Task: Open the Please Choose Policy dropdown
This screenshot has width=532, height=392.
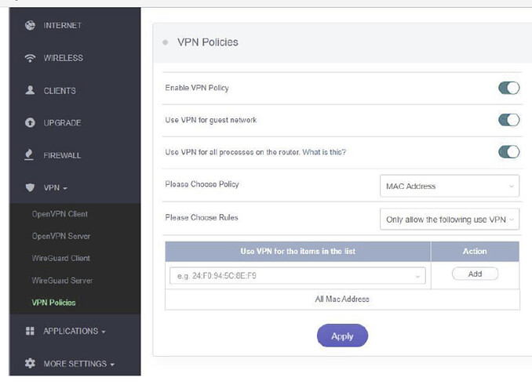Action: click(449, 187)
